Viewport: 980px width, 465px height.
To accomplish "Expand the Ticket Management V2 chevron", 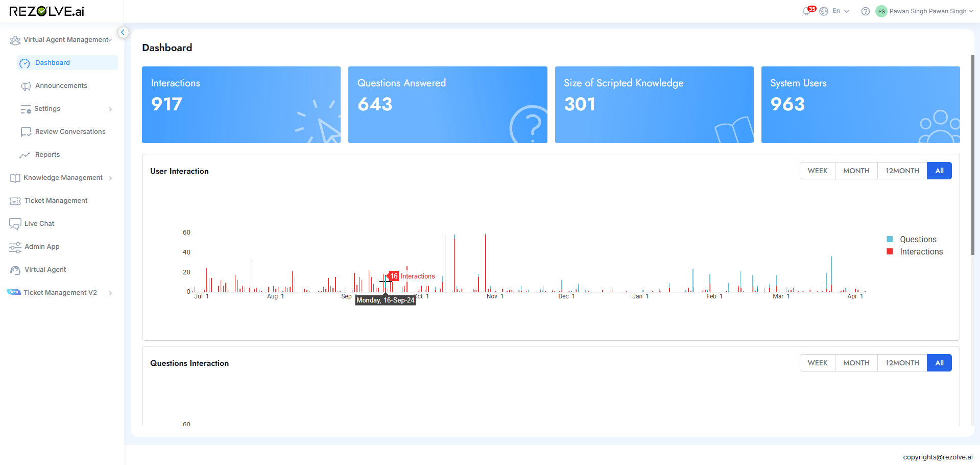I will tap(110, 293).
